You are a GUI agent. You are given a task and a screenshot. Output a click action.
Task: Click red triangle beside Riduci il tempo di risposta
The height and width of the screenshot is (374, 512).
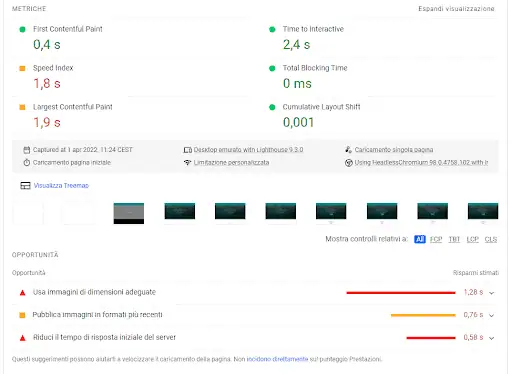pyautogui.click(x=22, y=338)
